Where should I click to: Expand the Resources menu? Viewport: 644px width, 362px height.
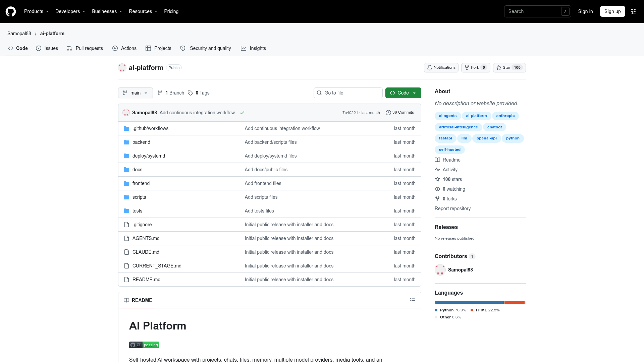point(143,11)
